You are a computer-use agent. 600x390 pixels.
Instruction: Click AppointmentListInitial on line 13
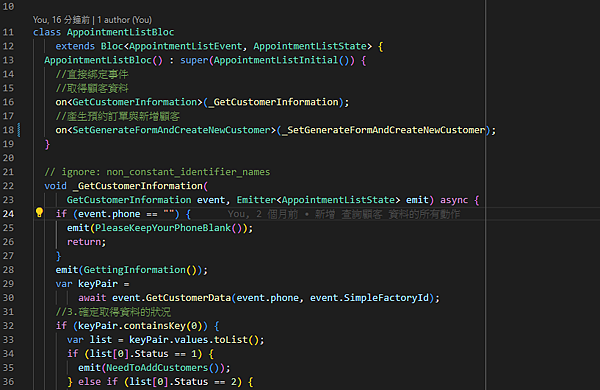click(x=276, y=60)
